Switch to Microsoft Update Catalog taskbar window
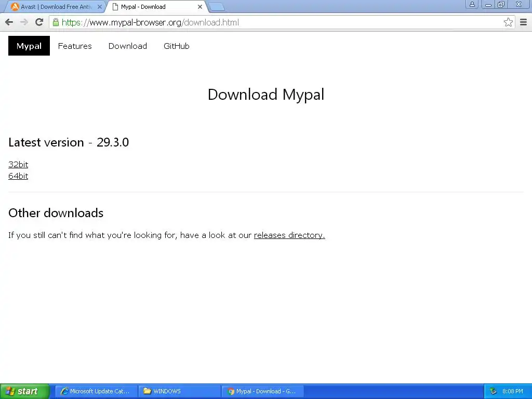The image size is (532, 399). (x=96, y=391)
